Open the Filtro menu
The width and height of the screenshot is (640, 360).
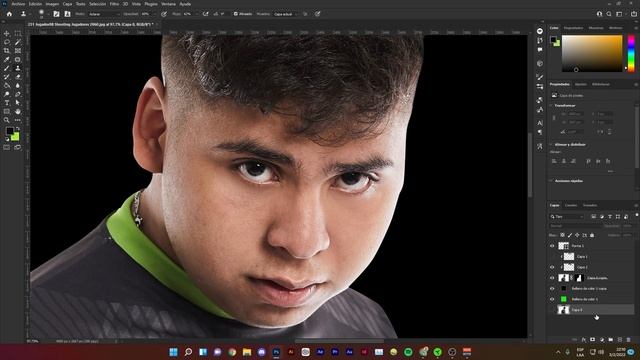tap(114, 4)
